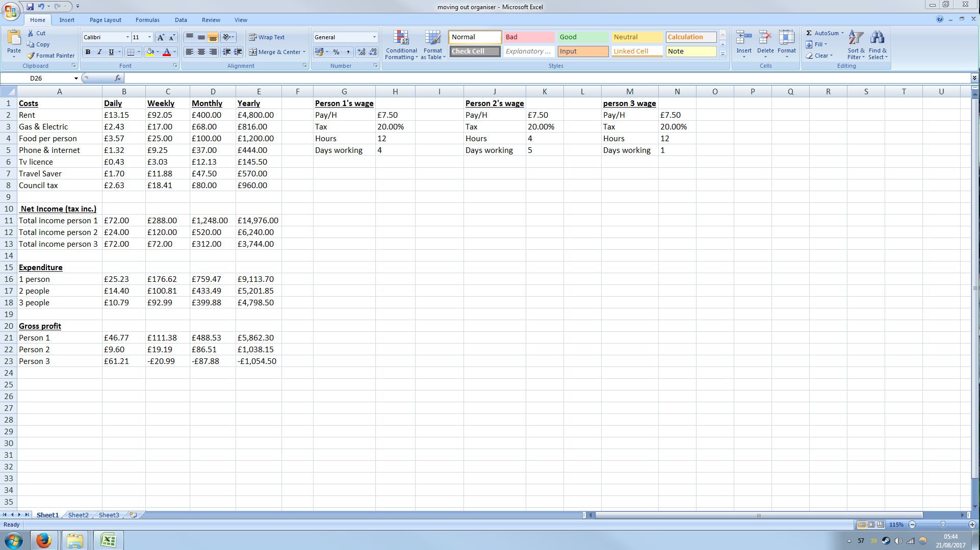Click the Office button logo
980x550 pixels.
click(x=11, y=11)
